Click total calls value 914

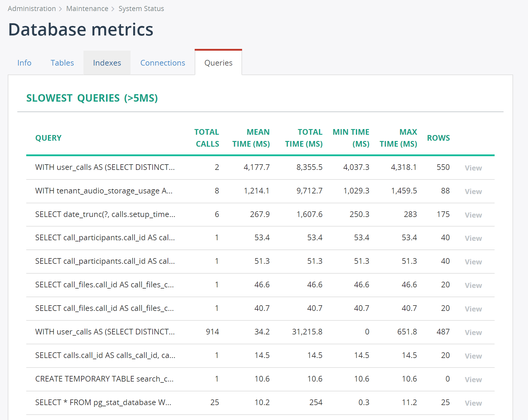pyautogui.click(x=213, y=332)
